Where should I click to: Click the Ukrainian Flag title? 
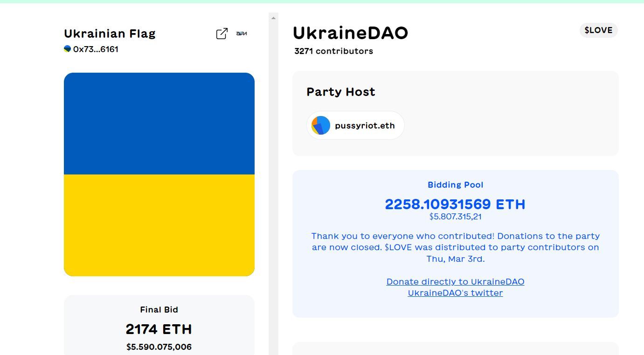110,34
